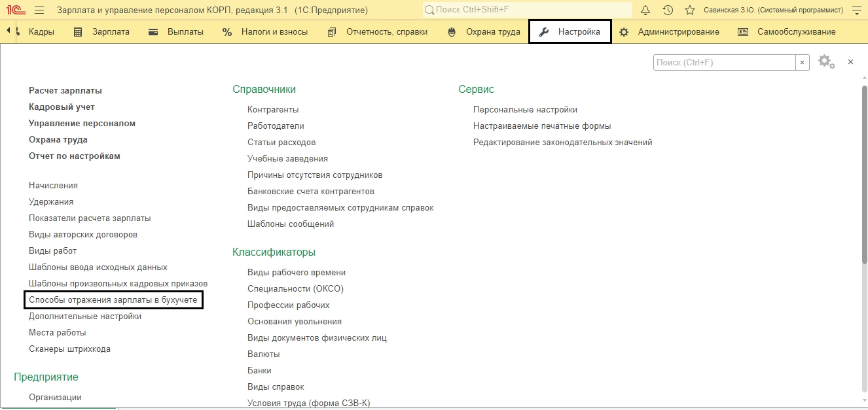The height and width of the screenshot is (410, 868).
Task: Open the Администрирование section
Action: pyautogui.click(x=679, y=32)
